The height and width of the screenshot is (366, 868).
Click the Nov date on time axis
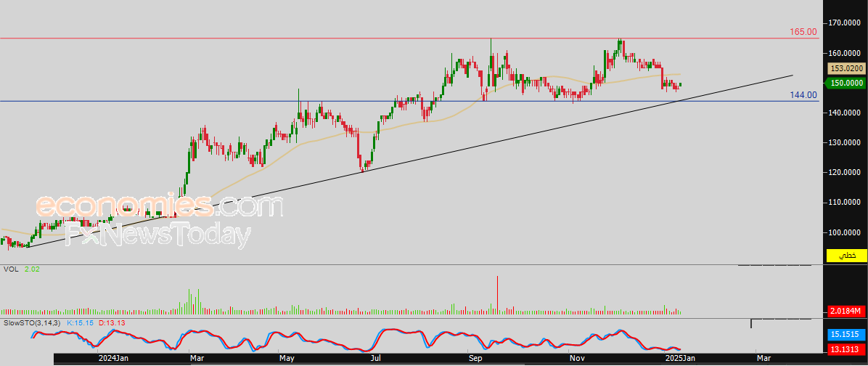pos(576,359)
